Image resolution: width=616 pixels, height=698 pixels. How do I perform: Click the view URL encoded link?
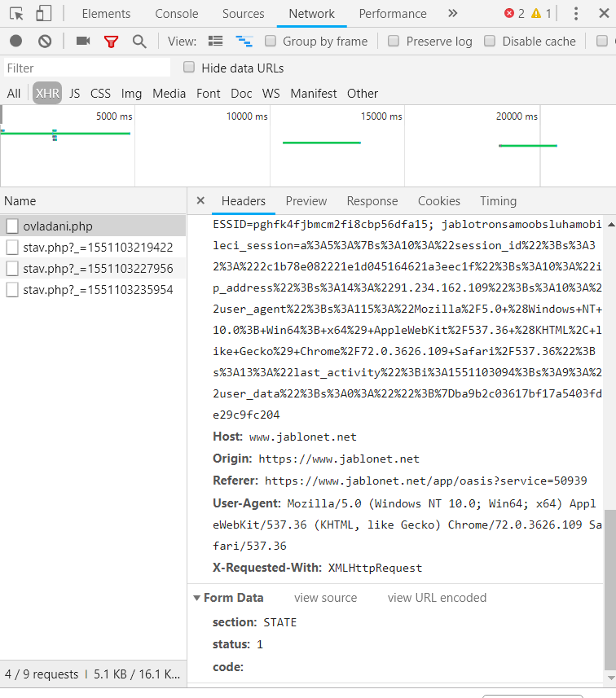coord(437,598)
